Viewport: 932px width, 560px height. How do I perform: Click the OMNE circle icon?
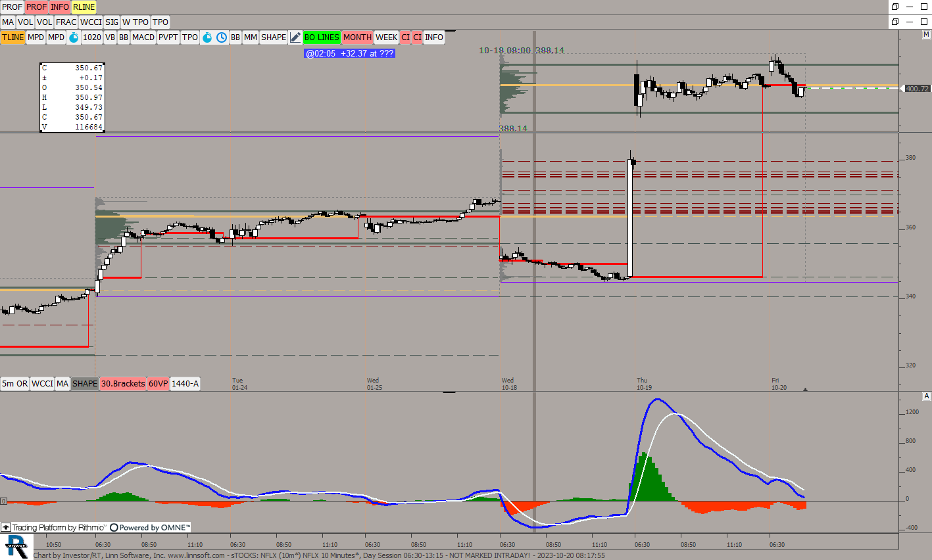(x=114, y=527)
